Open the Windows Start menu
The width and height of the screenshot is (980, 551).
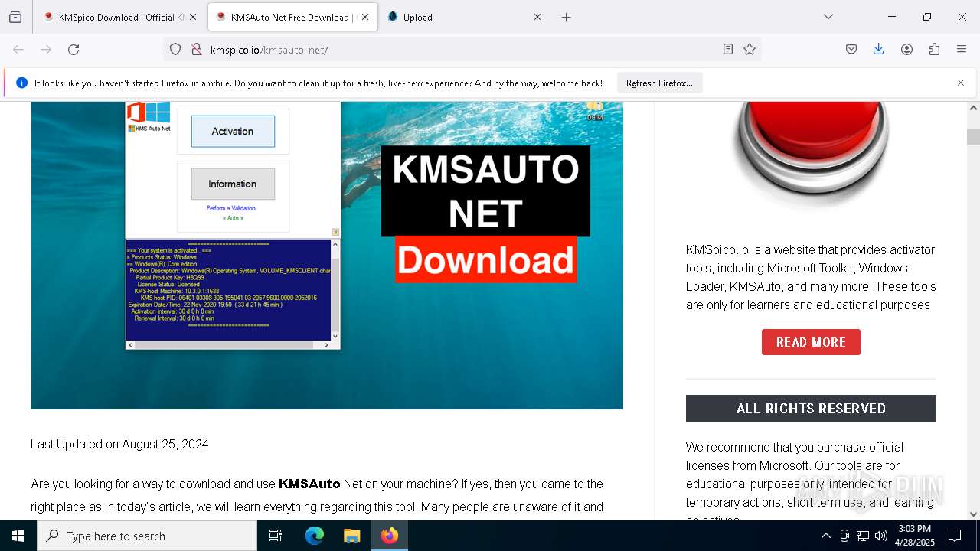tap(18, 536)
